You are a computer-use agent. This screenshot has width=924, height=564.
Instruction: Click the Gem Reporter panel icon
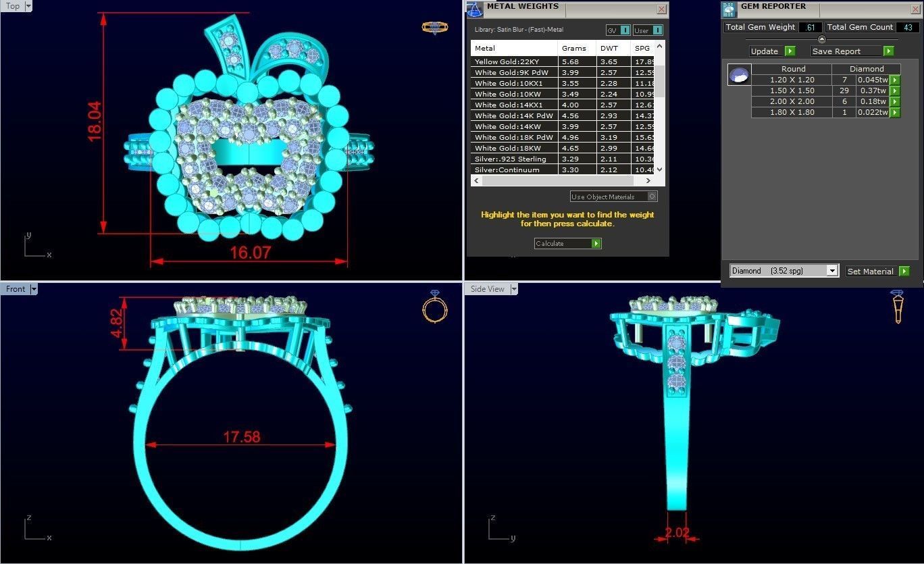[729, 9]
